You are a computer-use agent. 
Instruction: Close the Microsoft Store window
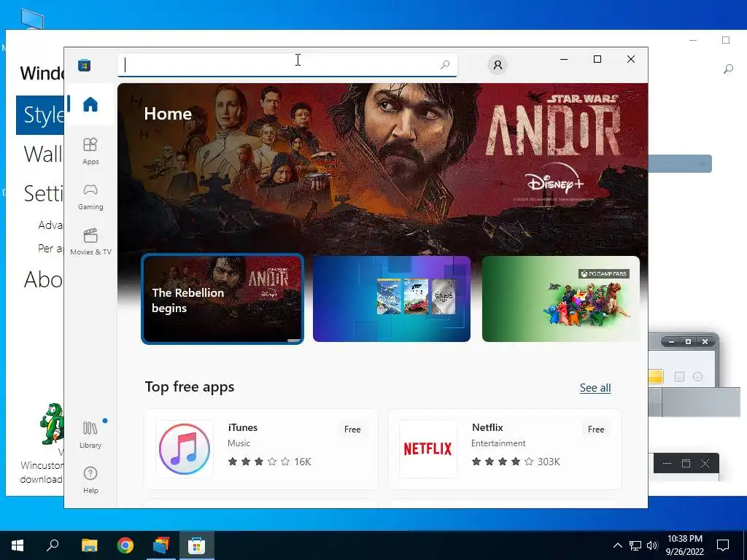tap(631, 59)
